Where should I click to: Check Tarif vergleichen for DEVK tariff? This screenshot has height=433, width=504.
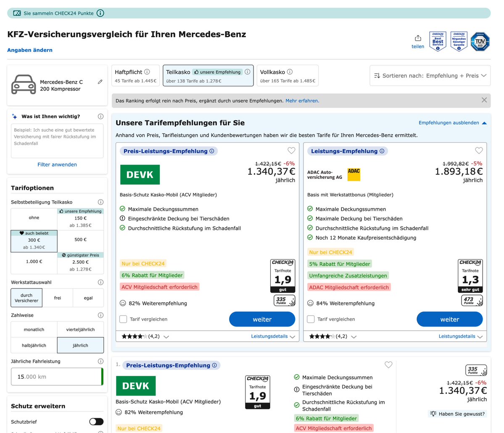click(123, 319)
